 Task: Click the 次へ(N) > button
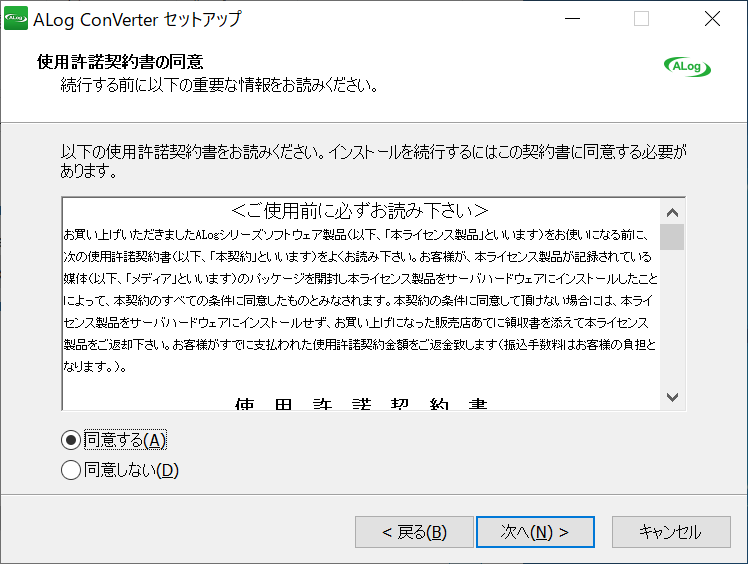(535, 532)
